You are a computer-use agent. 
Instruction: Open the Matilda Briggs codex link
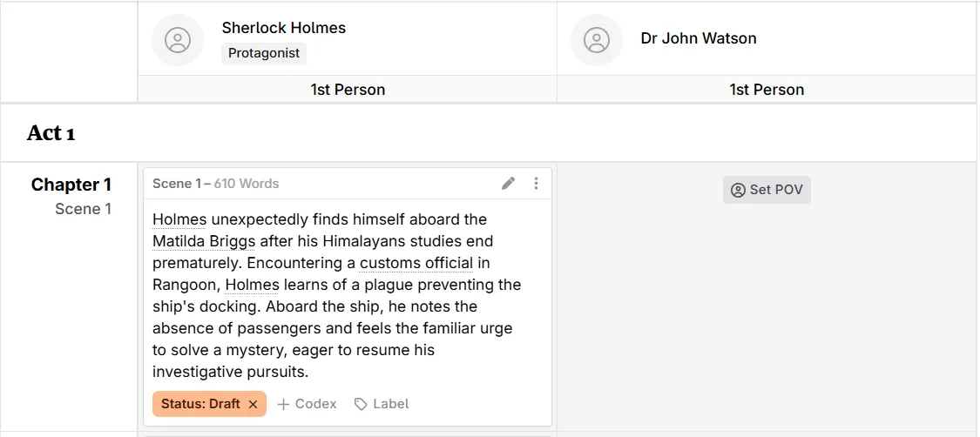[204, 241]
